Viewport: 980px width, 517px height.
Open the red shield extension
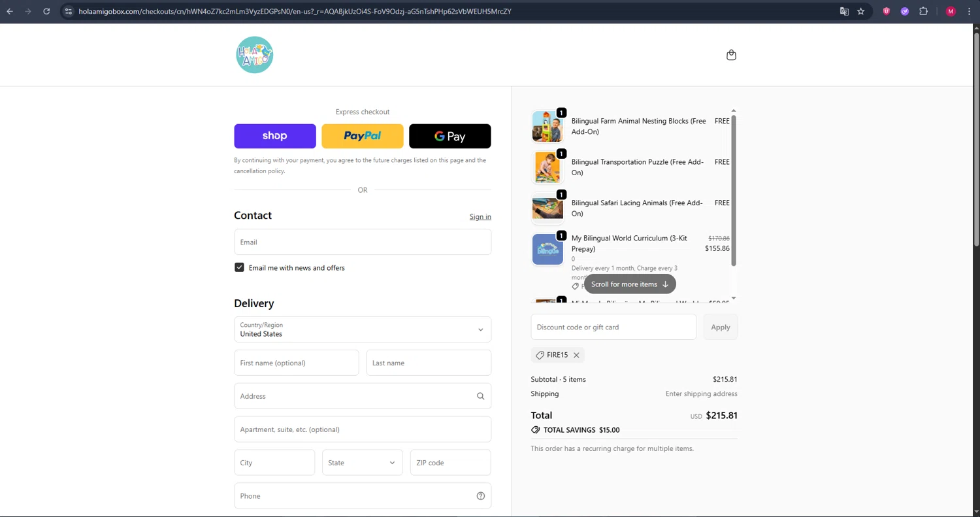click(887, 11)
